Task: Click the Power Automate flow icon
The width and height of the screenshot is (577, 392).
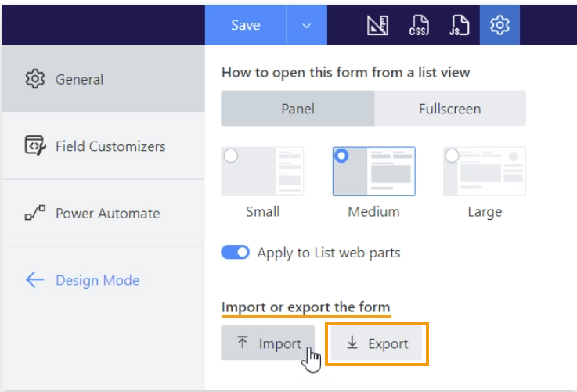Action: 35,213
